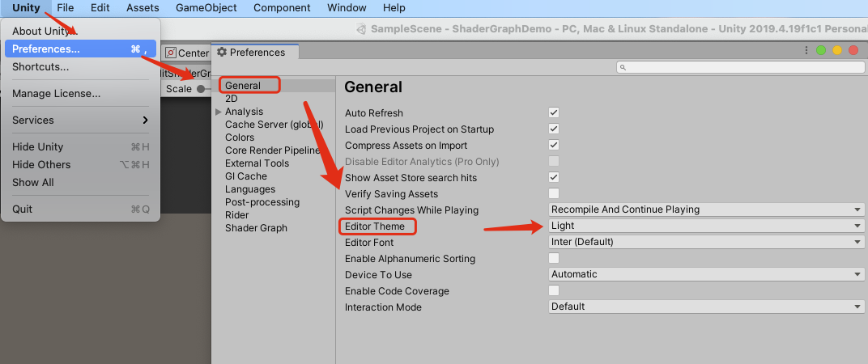Select Languages category
Viewport: 868px width, 364px height.
(250, 189)
